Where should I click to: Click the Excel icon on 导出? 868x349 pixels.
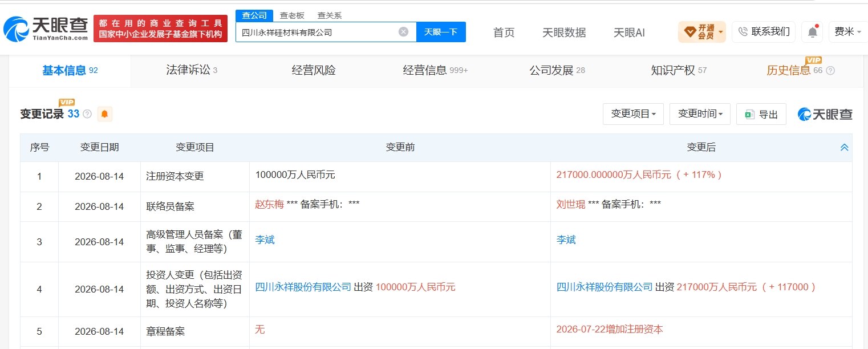749,115
